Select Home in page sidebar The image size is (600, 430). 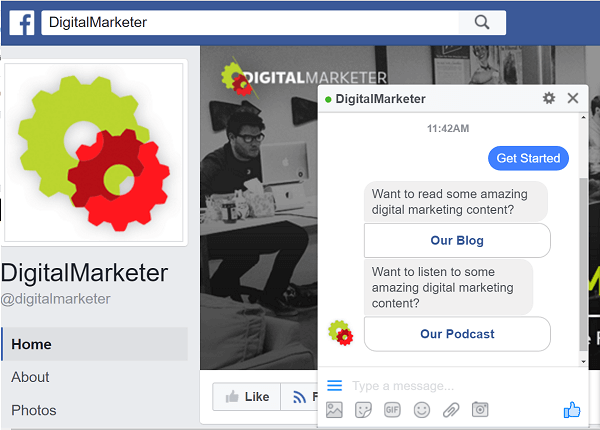click(x=95, y=344)
